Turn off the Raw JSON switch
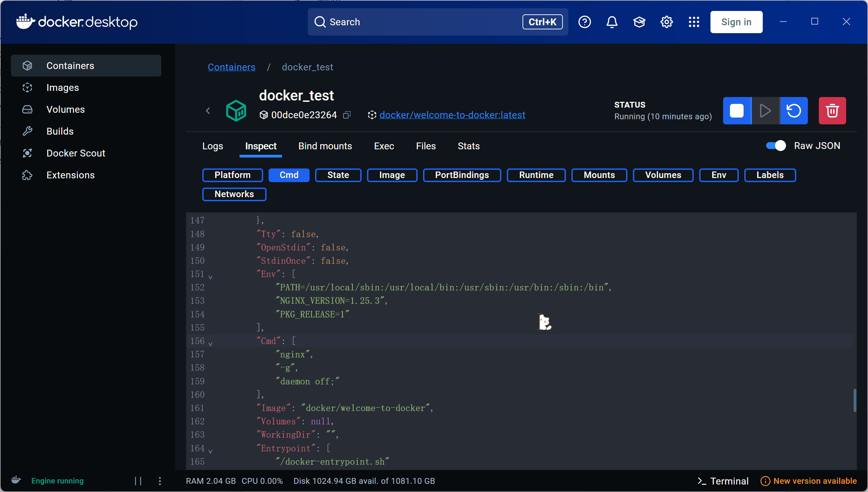Screen dimensions: 868x492 click(x=776, y=146)
